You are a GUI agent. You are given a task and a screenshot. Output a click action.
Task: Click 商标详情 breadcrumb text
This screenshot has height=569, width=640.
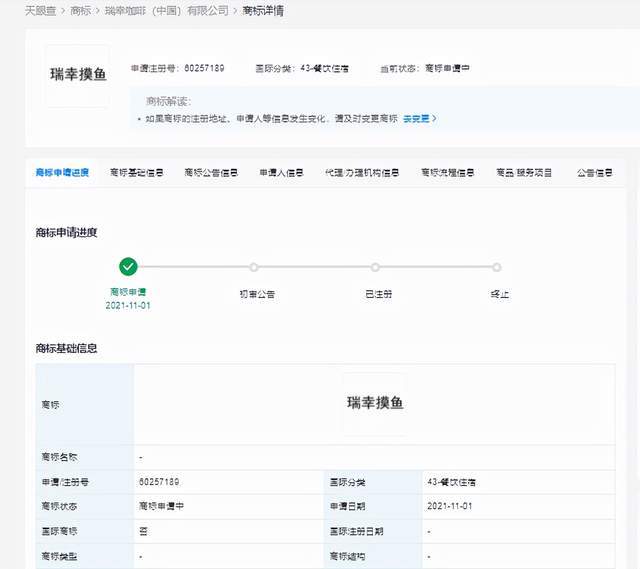(263, 11)
